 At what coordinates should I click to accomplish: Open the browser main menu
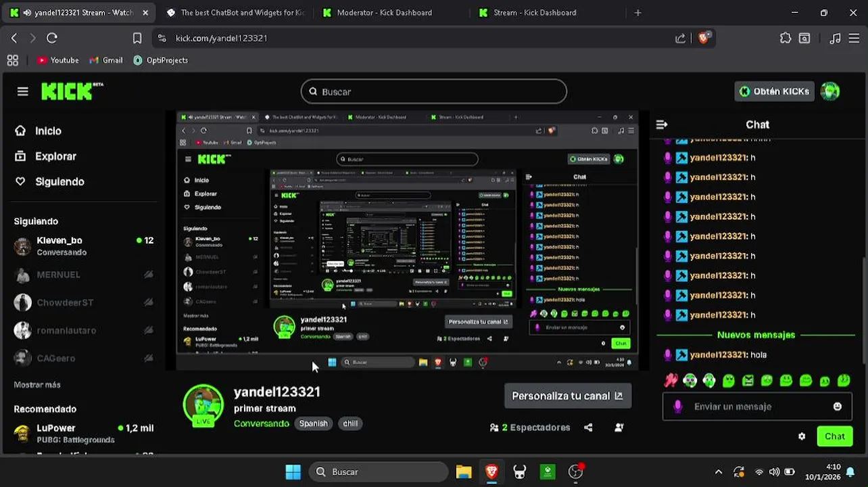point(854,38)
